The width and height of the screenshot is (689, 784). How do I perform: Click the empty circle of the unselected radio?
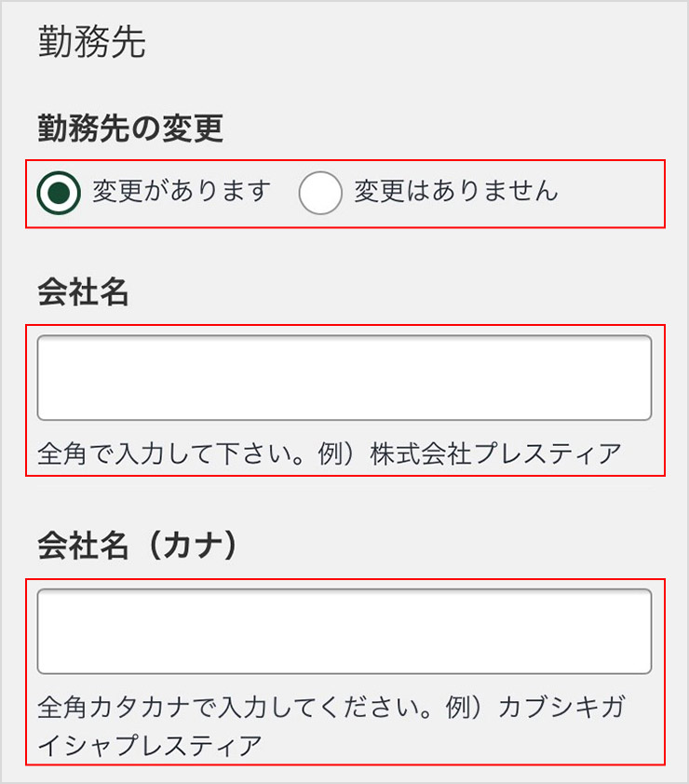(321, 193)
